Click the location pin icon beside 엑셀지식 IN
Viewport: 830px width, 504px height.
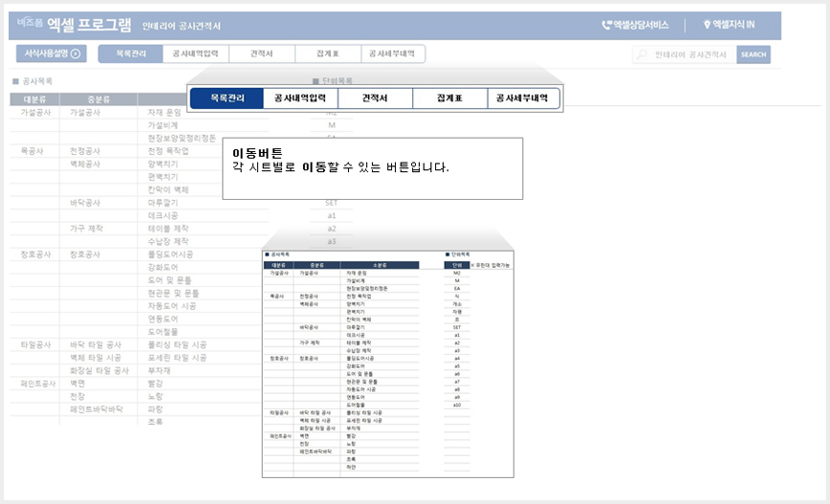(707, 24)
